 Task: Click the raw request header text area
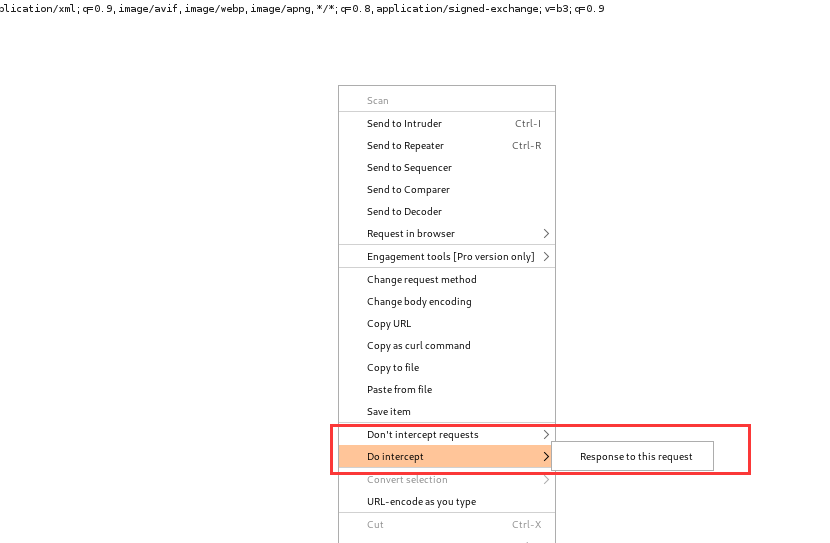tap(300, 9)
